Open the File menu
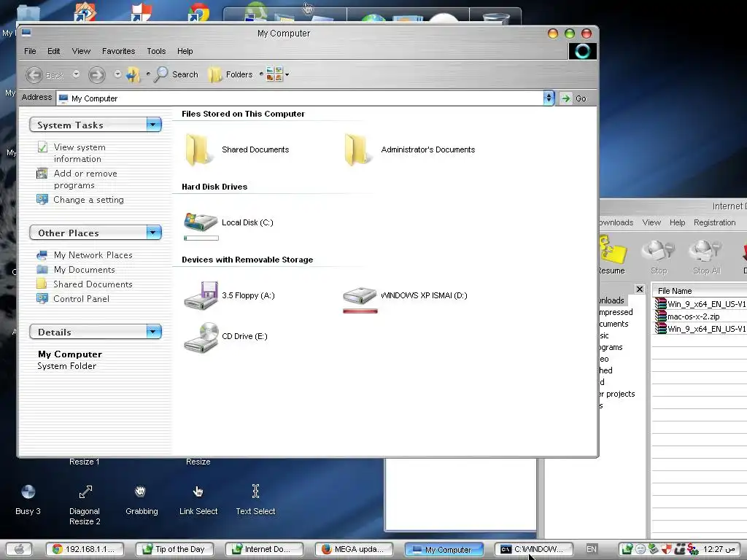This screenshot has height=560, width=747. 30,51
